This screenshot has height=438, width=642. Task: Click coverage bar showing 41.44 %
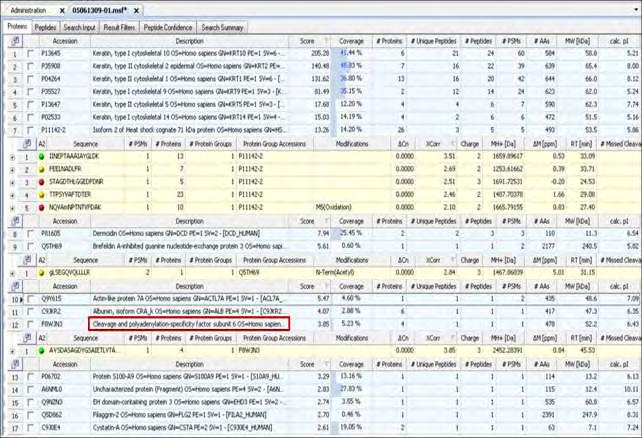pos(351,53)
